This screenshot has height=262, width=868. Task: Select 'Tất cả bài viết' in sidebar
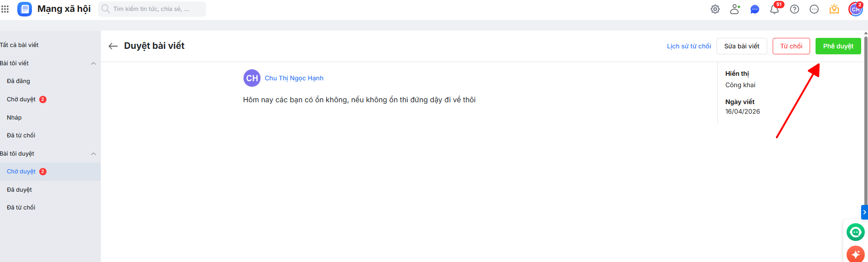click(20, 45)
